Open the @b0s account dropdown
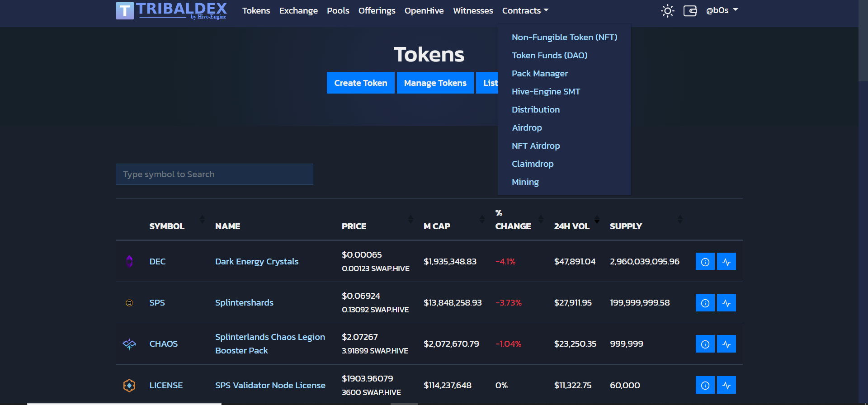The height and width of the screenshot is (405, 868). (x=722, y=10)
